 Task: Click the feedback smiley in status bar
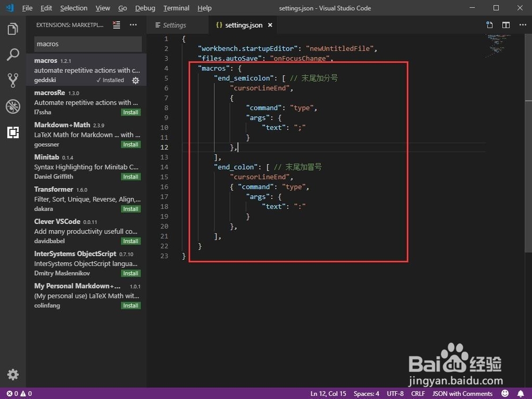pyautogui.click(x=505, y=393)
